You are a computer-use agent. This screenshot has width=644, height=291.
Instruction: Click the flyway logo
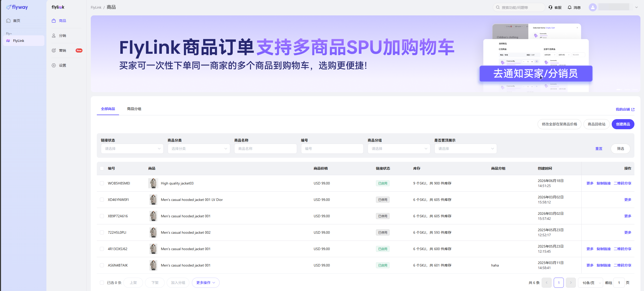[x=17, y=7]
